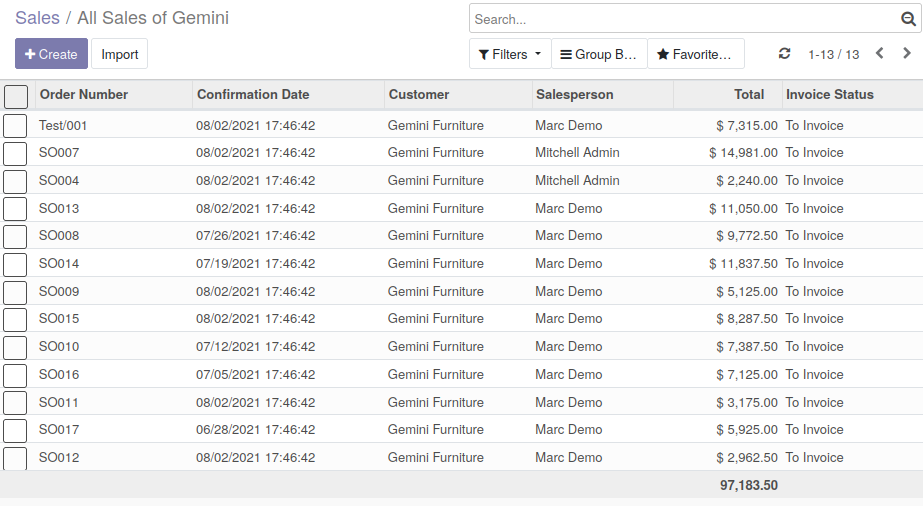Viewport: 923px width, 506px height.
Task: Click the 06/28/2021 17:46:42 date cell
Action: pos(255,430)
